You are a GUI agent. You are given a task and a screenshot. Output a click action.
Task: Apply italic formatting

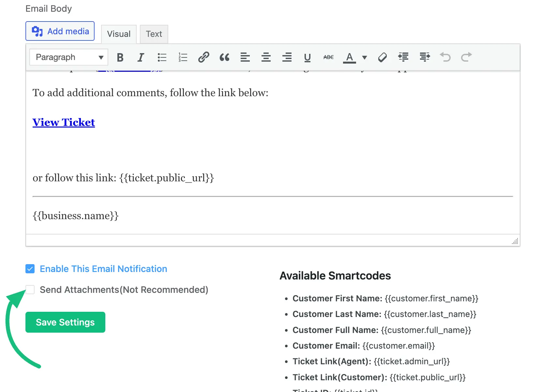pyautogui.click(x=141, y=57)
